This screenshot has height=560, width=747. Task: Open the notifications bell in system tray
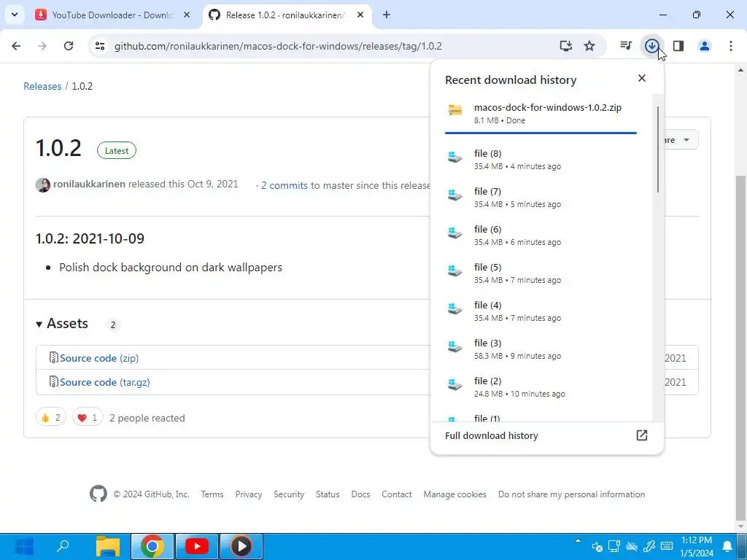coord(727,546)
